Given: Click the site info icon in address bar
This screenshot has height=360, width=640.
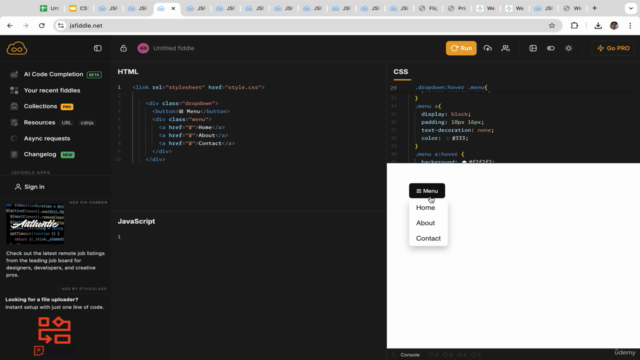Looking at the screenshot, I should click(61, 25).
